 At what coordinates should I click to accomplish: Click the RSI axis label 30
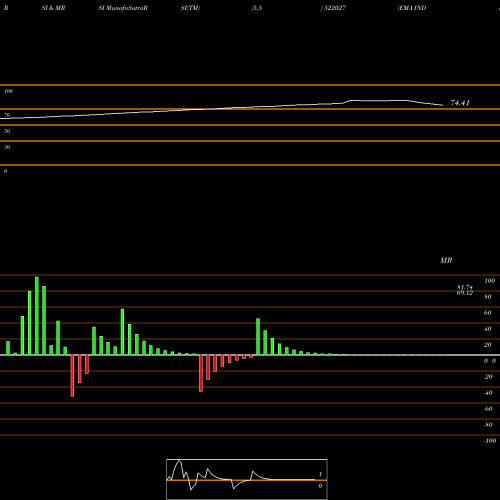(7, 147)
